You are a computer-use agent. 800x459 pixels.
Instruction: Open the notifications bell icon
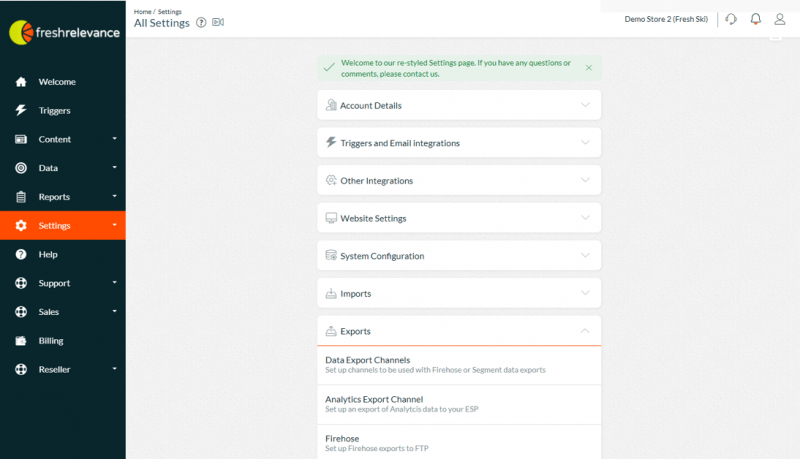756,19
